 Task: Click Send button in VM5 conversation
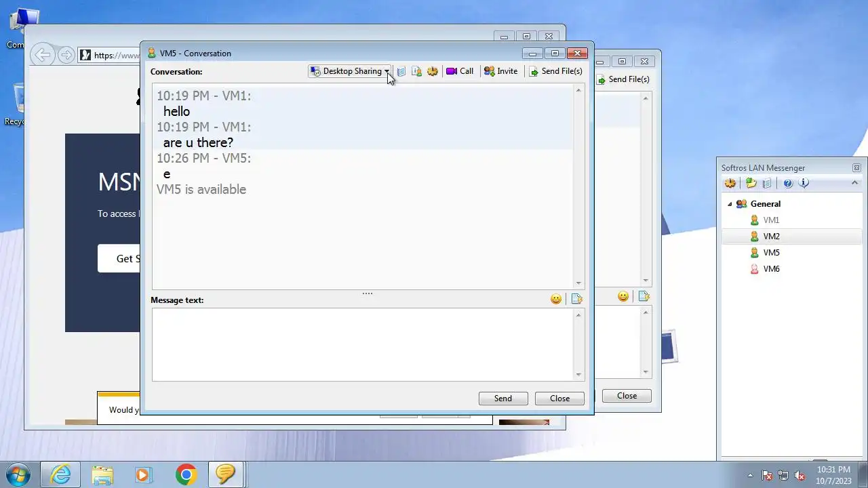pyautogui.click(x=503, y=399)
